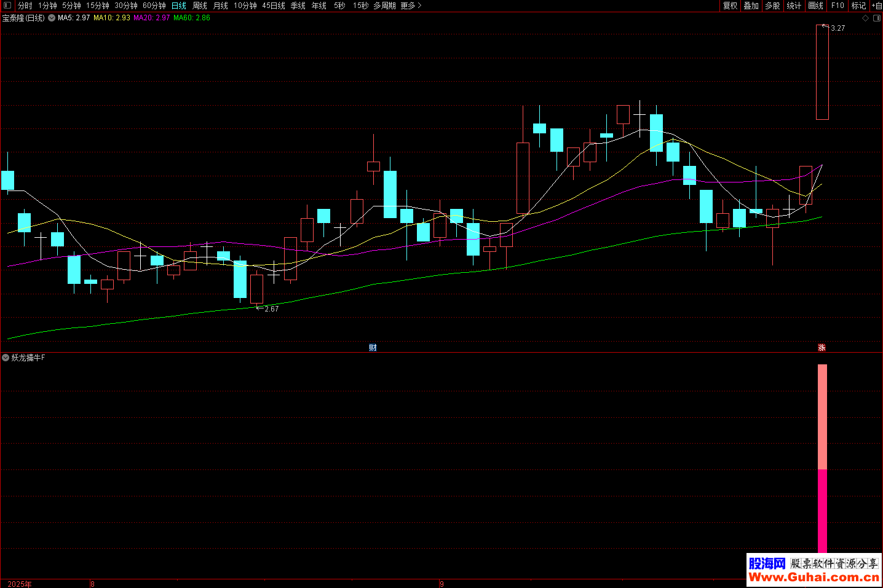Switch to 分时 intraday view
This screenshot has width=883, height=588.
pos(25,6)
